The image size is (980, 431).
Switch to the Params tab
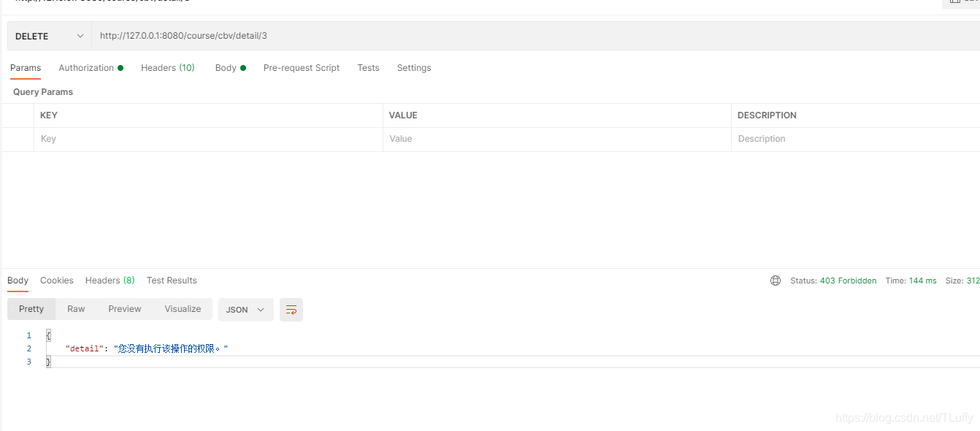(x=26, y=68)
